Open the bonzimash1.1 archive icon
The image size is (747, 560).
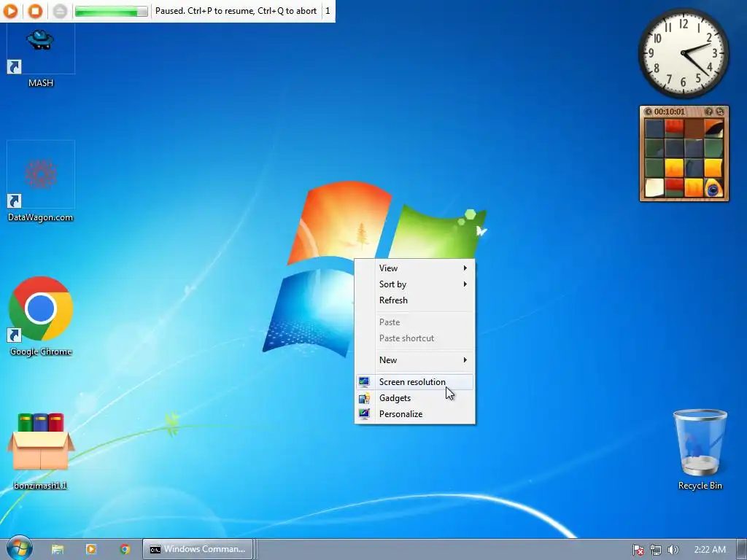pos(41,451)
